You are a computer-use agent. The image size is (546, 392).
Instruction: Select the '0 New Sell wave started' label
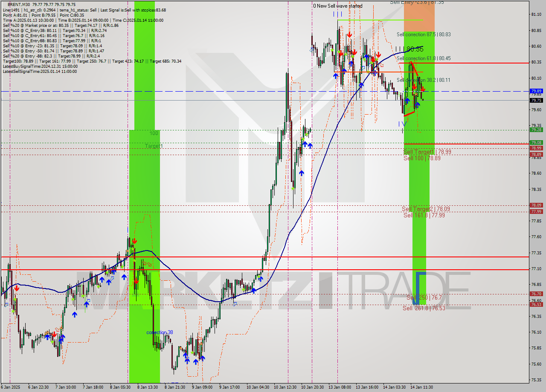coord(338,6)
